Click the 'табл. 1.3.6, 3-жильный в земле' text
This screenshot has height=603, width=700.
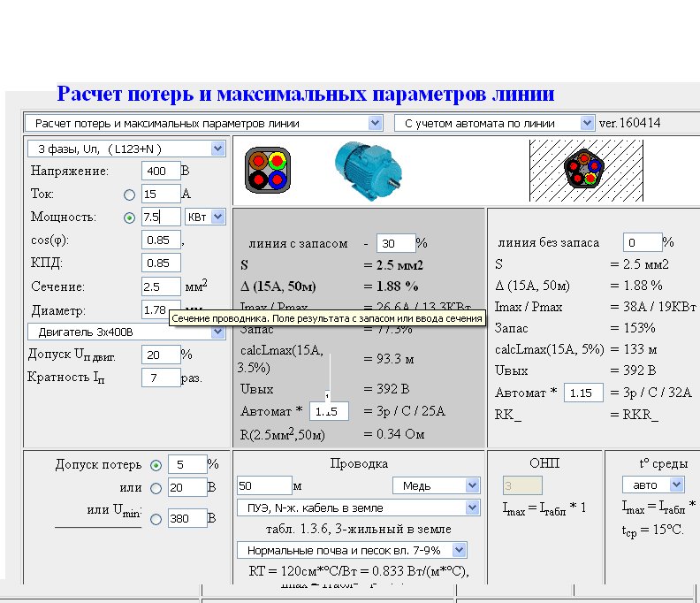click(x=359, y=530)
